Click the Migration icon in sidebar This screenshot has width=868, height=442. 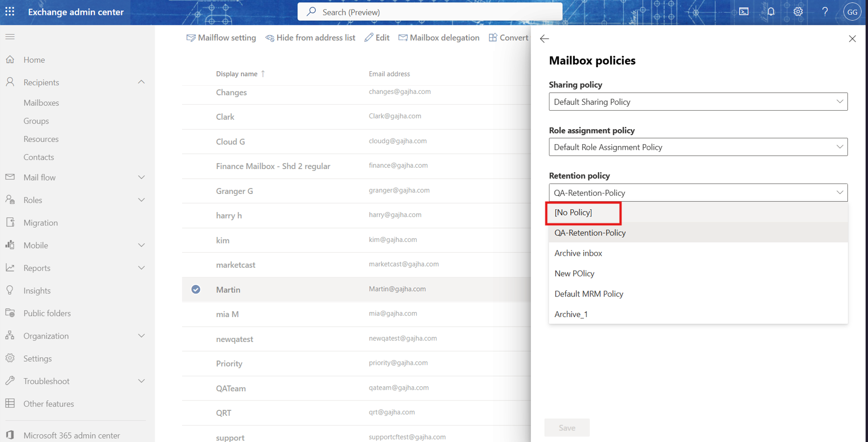coord(10,222)
